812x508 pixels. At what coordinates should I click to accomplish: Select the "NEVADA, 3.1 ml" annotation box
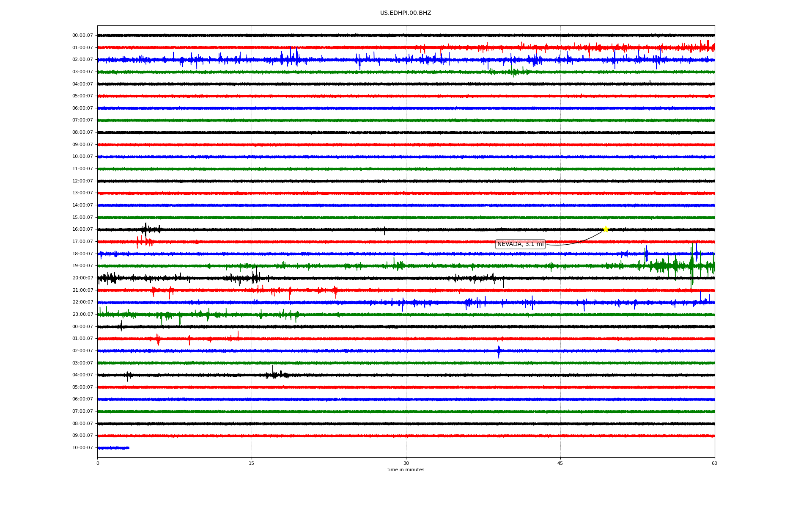coord(520,244)
